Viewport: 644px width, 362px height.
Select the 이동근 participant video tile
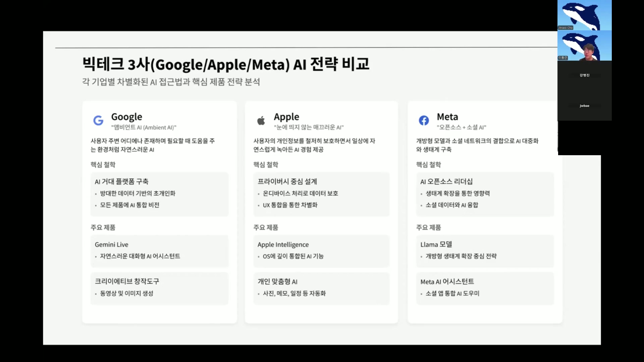584,46
